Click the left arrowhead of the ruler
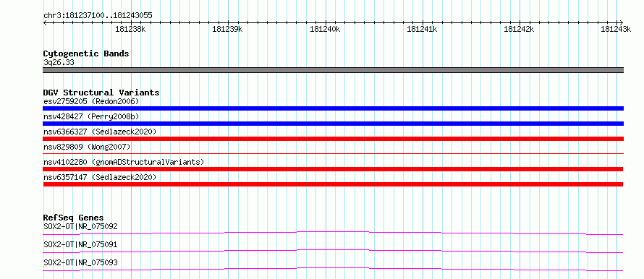The width and height of the screenshot is (644, 279). pyautogui.click(x=45, y=22)
